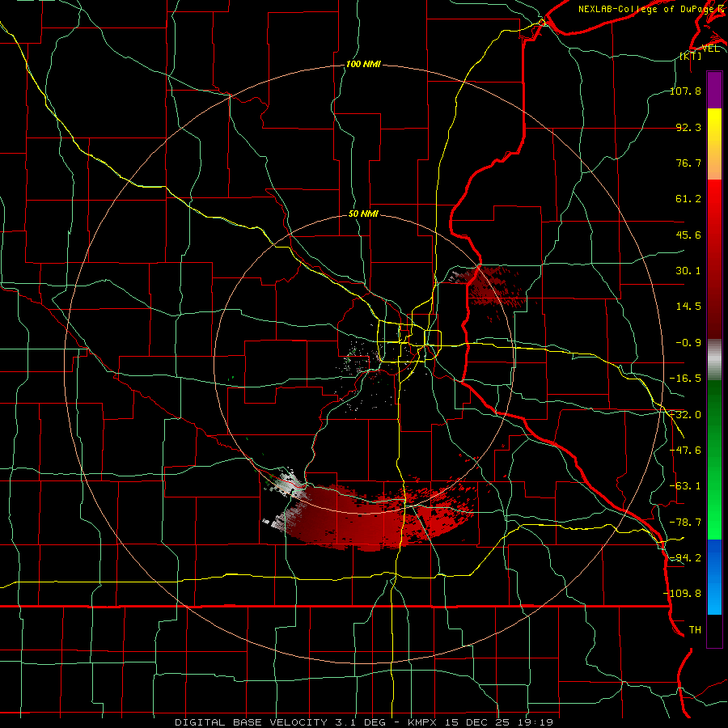Click the 61.2 velocity legend value

pos(688,199)
